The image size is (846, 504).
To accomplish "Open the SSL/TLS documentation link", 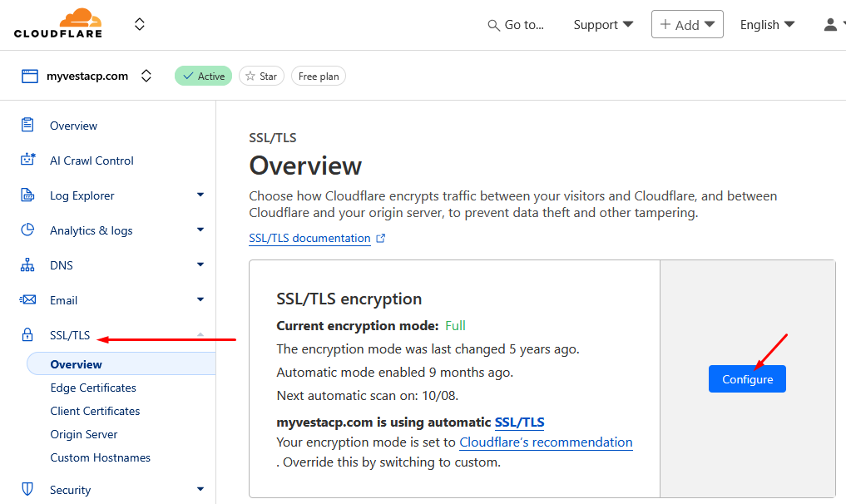I will [309, 239].
